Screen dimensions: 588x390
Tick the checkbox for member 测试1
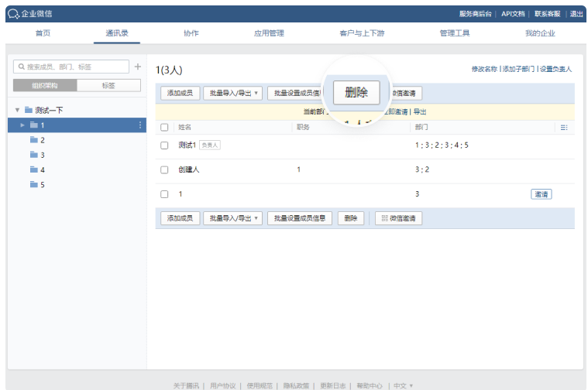[x=164, y=145]
